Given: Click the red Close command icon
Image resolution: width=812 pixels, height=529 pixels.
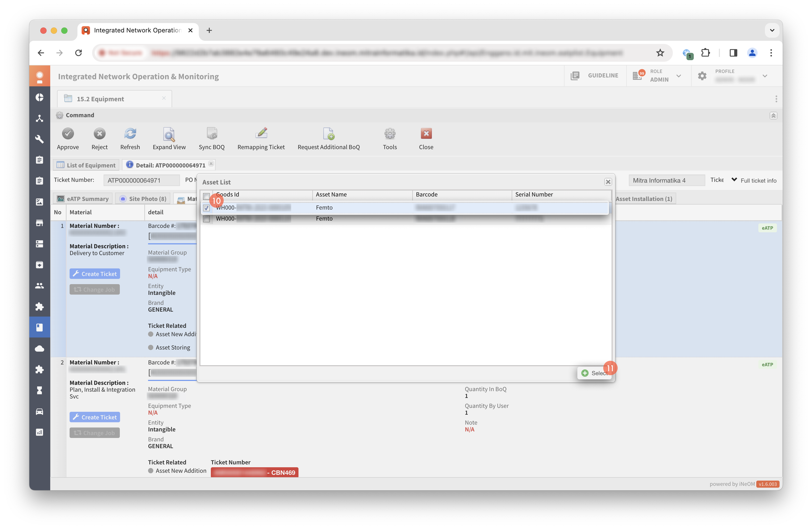Looking at the screenshot, I should pos(426,134).
